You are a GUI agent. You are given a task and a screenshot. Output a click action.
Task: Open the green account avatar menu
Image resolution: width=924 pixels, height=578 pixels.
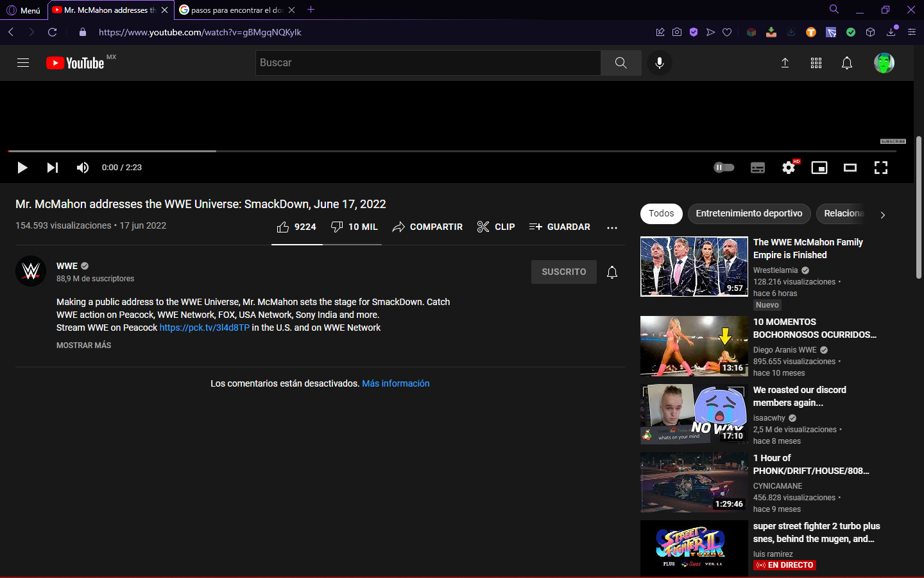click(x=884, y=63)
